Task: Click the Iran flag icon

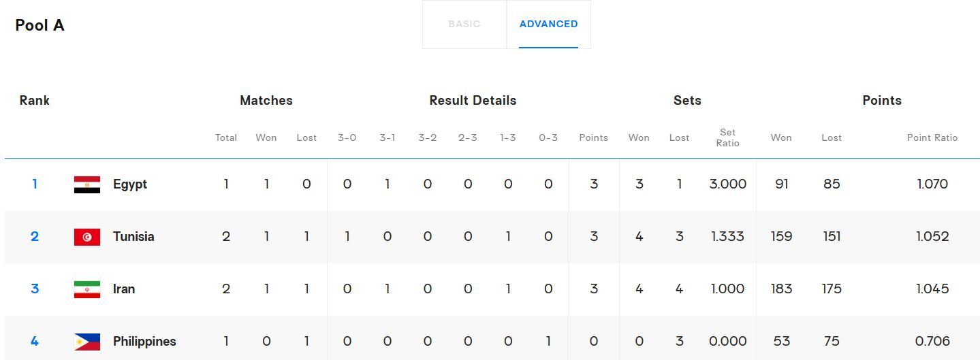Action: [x=87, y=289]
